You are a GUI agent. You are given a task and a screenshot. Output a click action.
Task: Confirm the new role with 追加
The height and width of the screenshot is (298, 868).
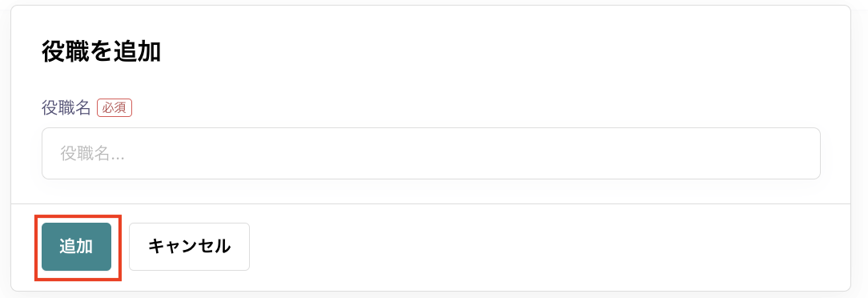tap(76, 247)
